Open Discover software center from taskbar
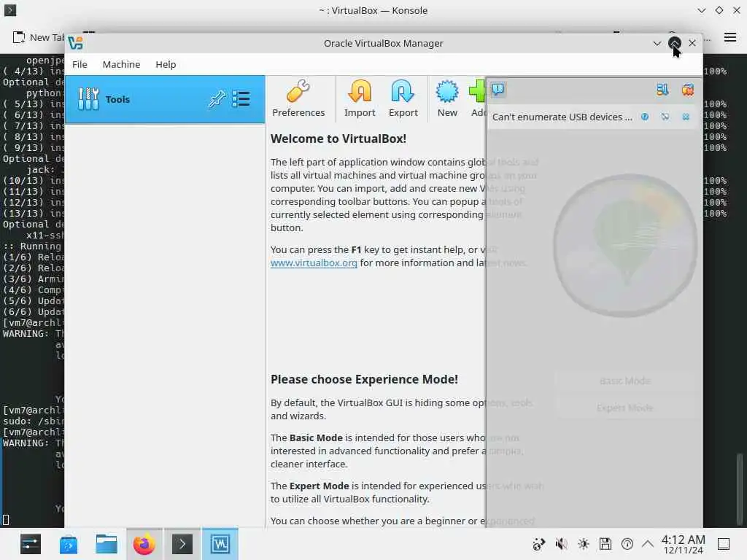Screen dimensions: 747x560 click(68, 544)
